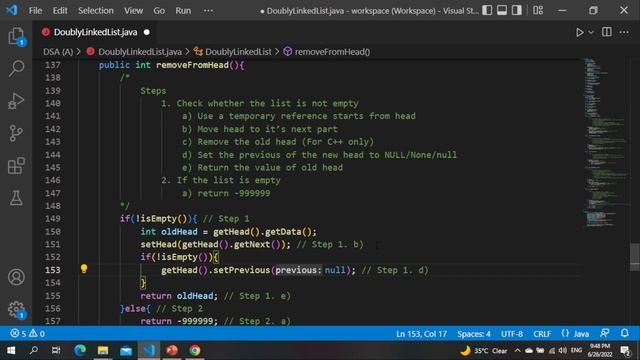Screen dimensions: 640x360
Task: Click 'oldHead' variable on line 150
Action: pos(179,232)
